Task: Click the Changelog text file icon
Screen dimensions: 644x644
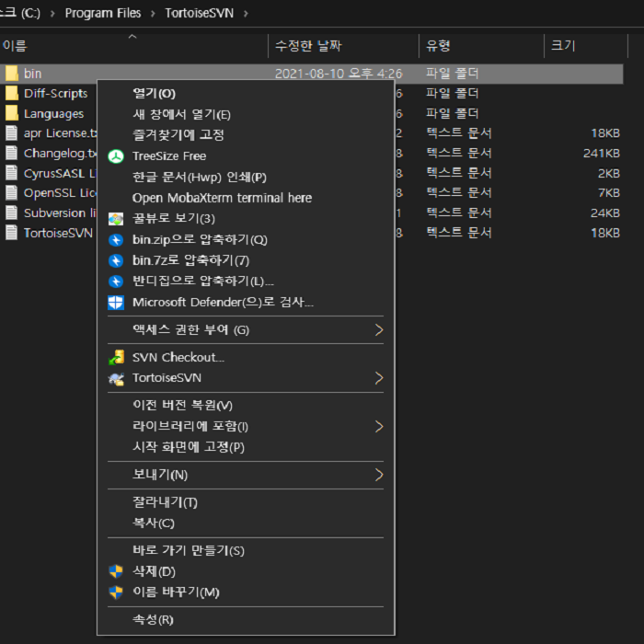Action: click(11, 153)
